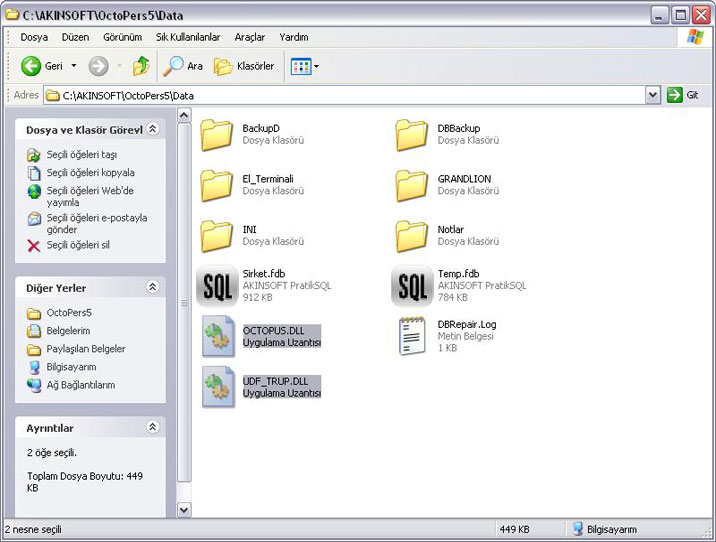This screenshot has height=542, width=716.
Task: Click the e-mail envelope icon
Action: click(34, 219)
